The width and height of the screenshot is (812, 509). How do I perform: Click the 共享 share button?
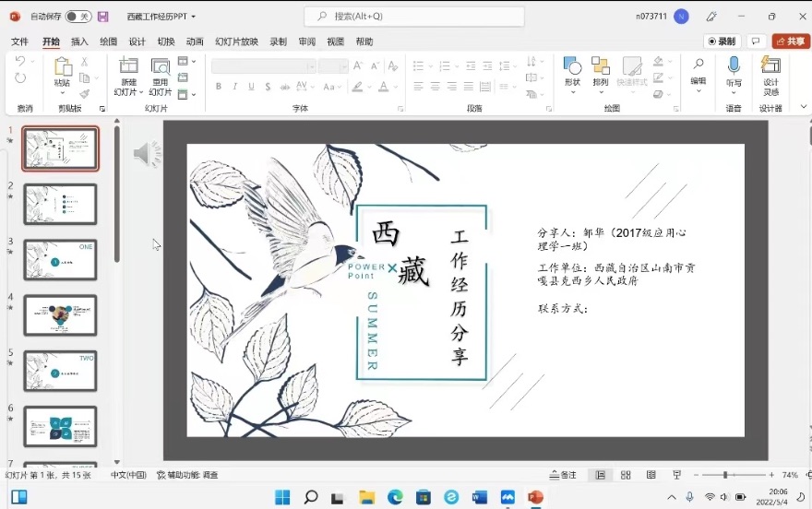[x=791, y=41]
